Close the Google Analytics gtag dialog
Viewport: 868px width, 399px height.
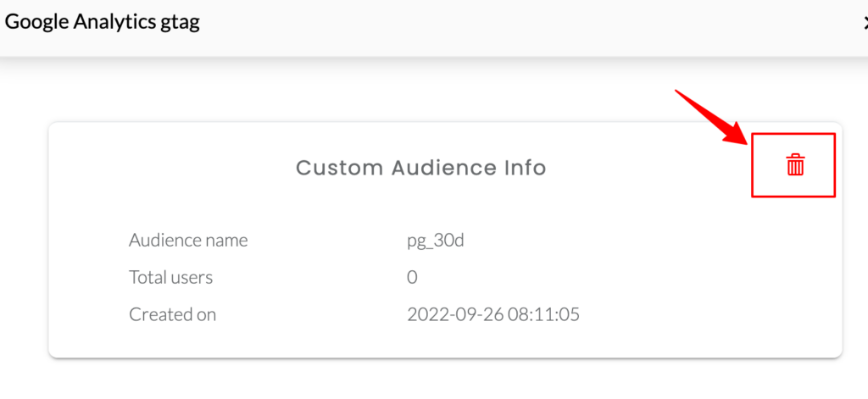864,23
